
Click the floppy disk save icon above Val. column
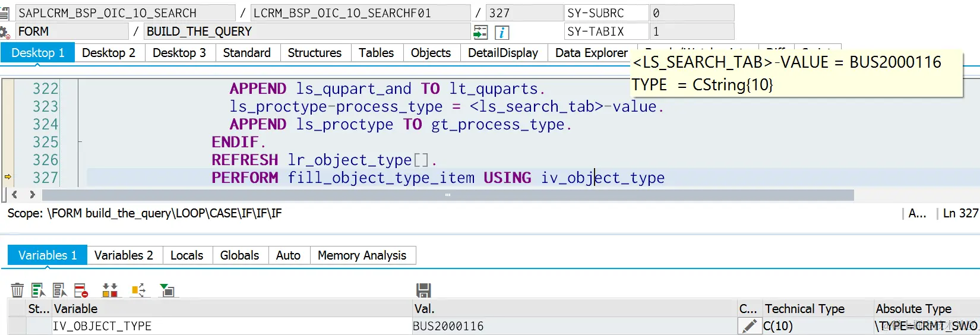423,290
